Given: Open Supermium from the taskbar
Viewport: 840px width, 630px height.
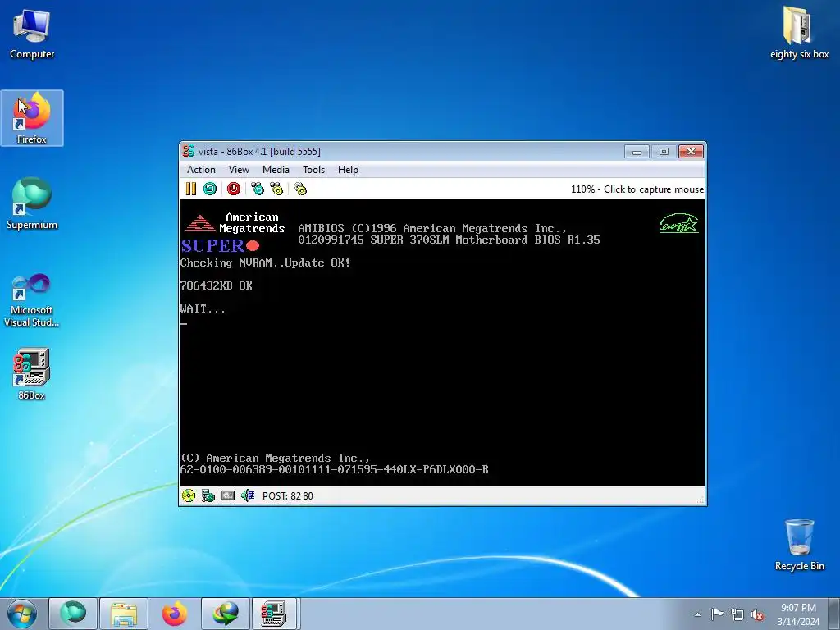Looking at the screenshot, I should click(x=73, y=614).
